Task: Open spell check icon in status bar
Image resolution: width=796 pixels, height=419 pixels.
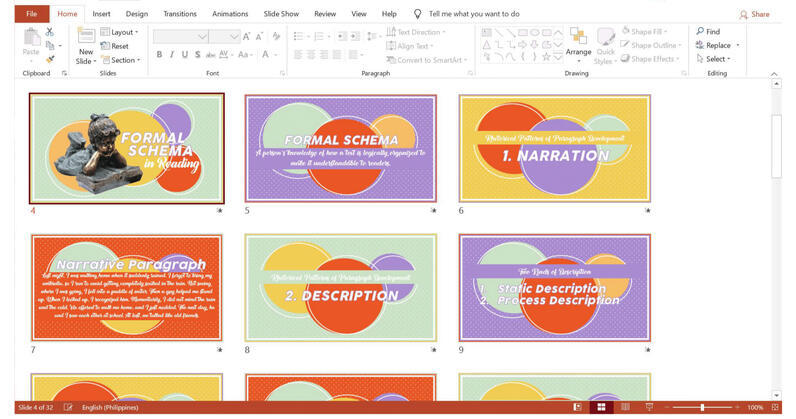Action: click(x=68, y=407)
